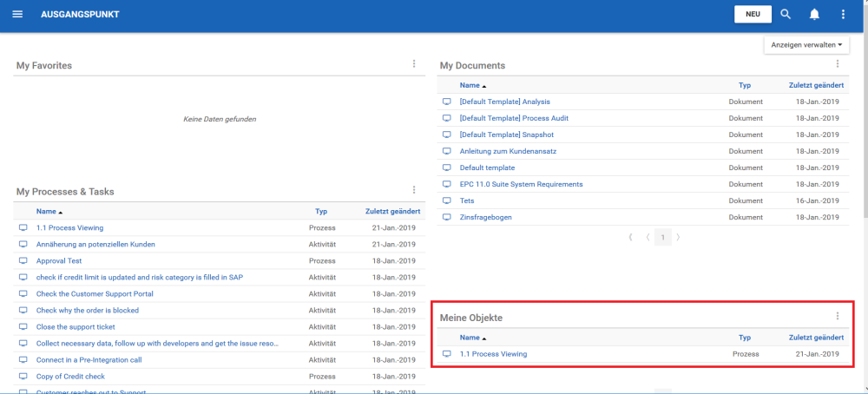Sort My Documents by Zuletzt geändert
The width and height of the screenshot is (868, 394).
pyautogui.click(x=815, y=86)
